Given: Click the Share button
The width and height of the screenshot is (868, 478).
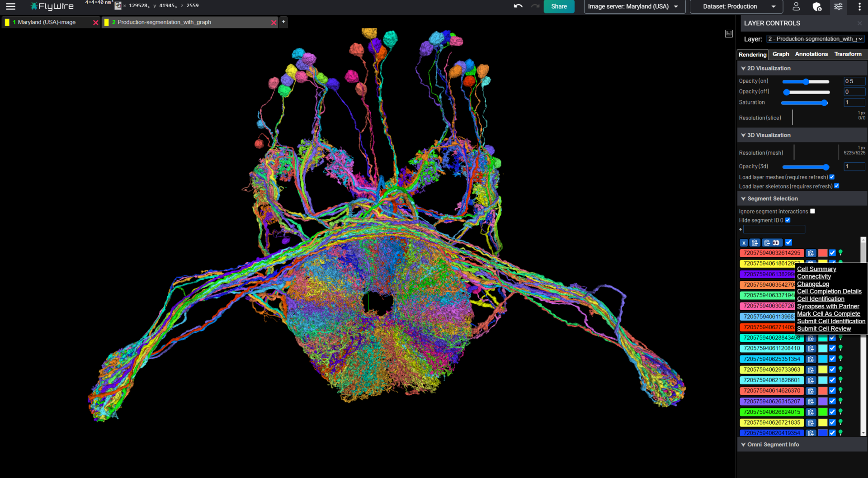Looking at the screenshot, I should pos(559,6).
